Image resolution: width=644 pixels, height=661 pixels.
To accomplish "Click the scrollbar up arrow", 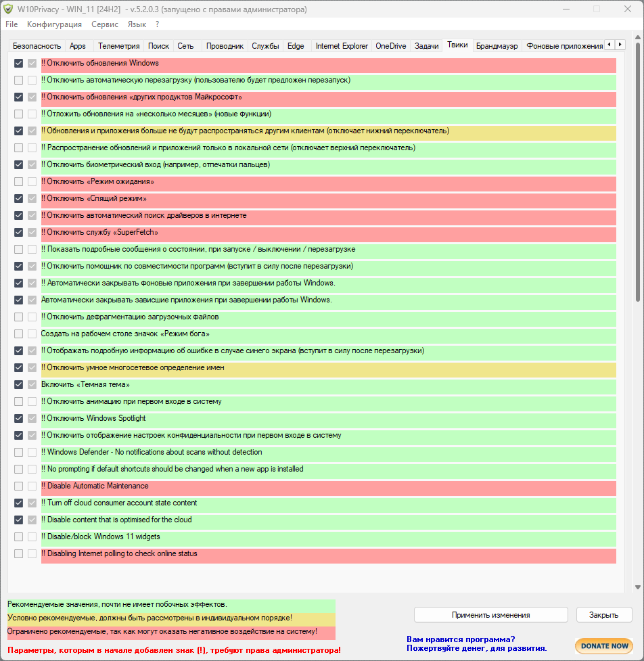I will 638,38.
